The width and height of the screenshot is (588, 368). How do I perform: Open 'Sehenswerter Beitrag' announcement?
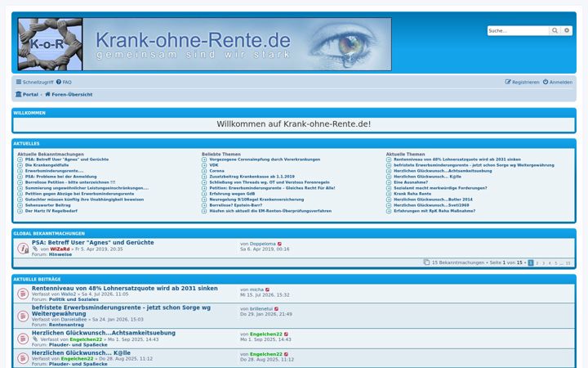point(47,205)
